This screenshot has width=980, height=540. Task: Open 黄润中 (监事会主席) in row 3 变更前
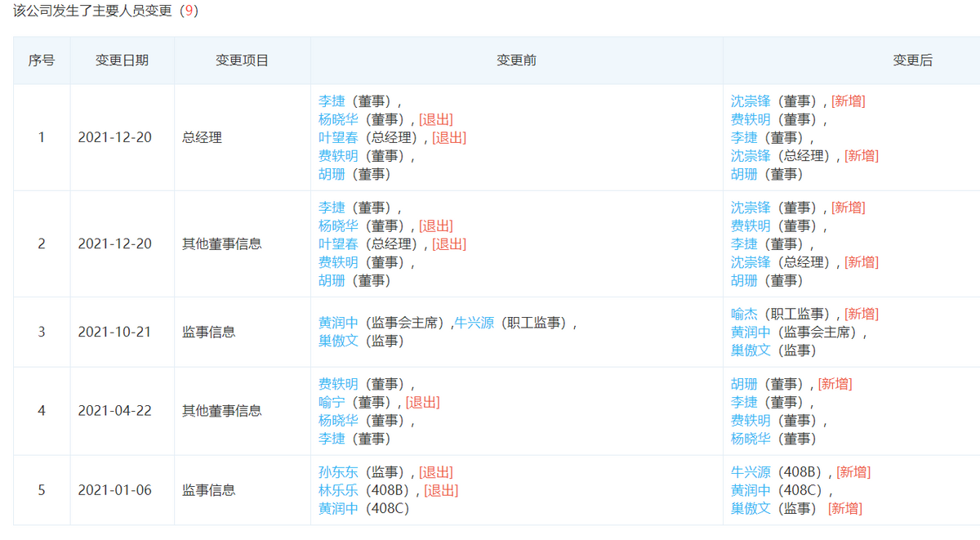[338, 323]
